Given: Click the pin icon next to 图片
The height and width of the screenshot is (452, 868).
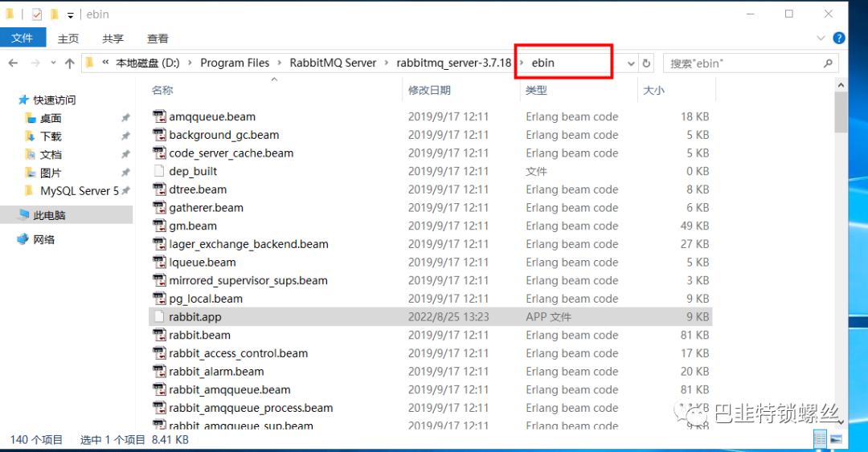Looking at the screenshot, I should click(x=125, y=173).
